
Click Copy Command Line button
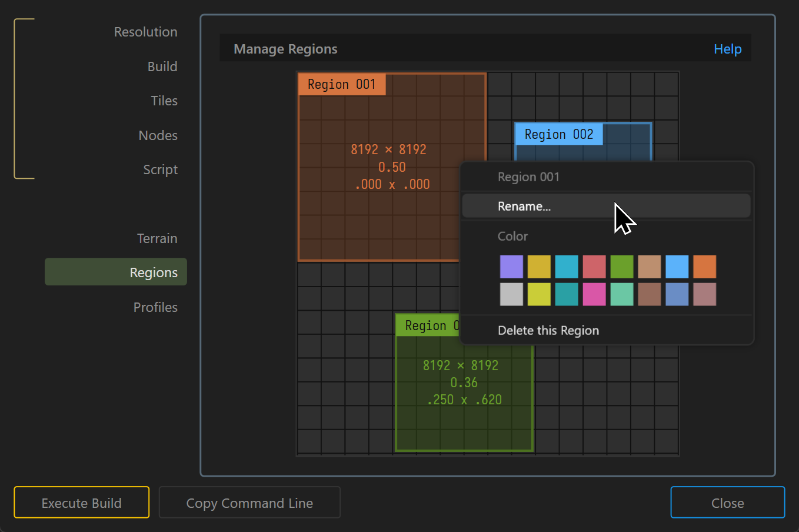(249, 503)
